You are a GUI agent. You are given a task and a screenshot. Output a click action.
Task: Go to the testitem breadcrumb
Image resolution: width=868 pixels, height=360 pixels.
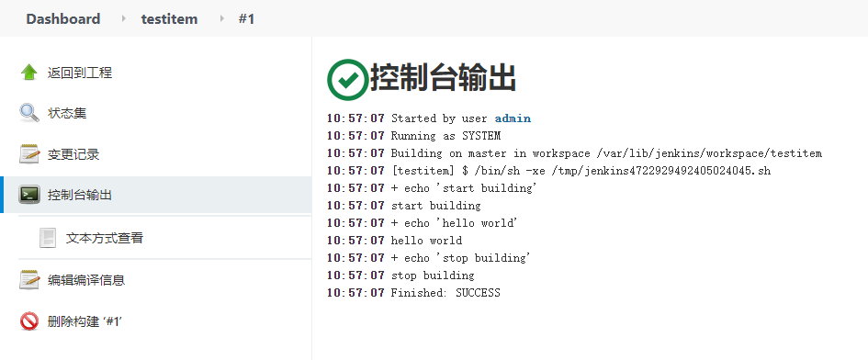169,19
